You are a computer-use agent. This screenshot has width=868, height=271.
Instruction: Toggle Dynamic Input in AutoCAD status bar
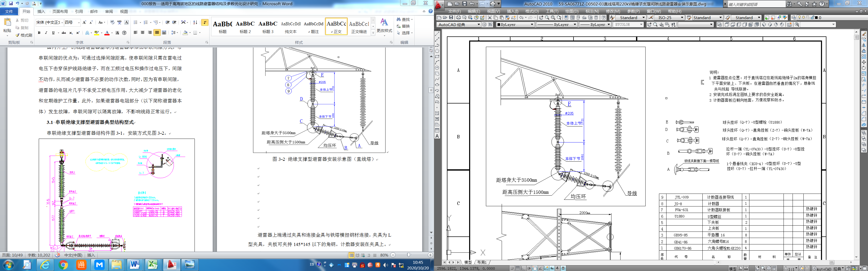pyautogui.click(x=552, y=268)
